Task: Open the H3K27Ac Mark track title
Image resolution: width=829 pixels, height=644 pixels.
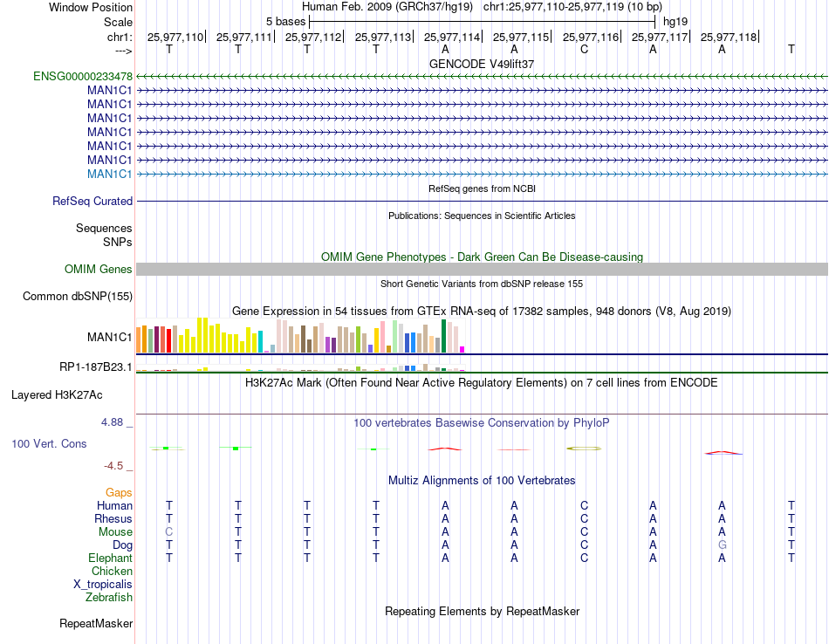Action: tap(482, 383)
